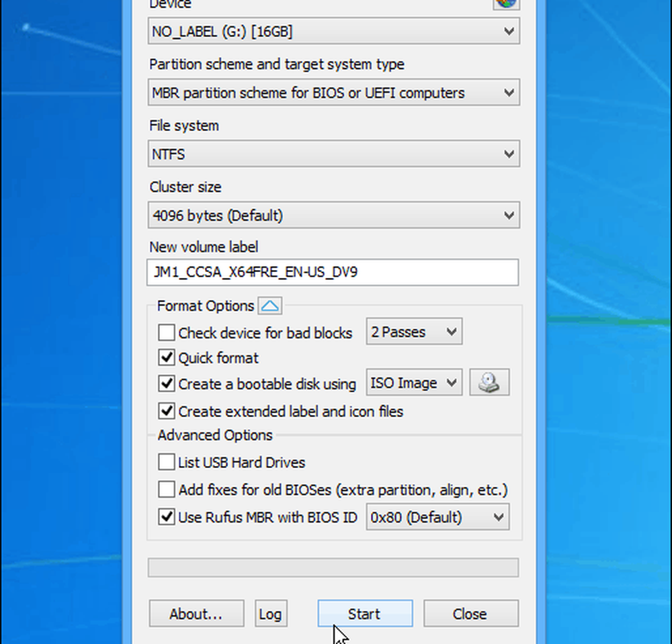
Task: Click the Start button
Action: (365, 613)
